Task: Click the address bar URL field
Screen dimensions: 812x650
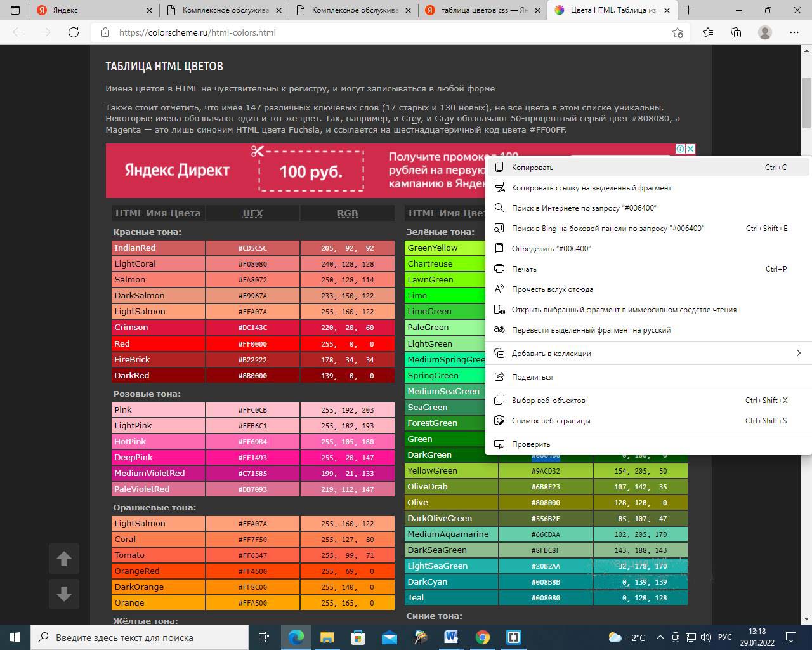Action: pos(381,32)
